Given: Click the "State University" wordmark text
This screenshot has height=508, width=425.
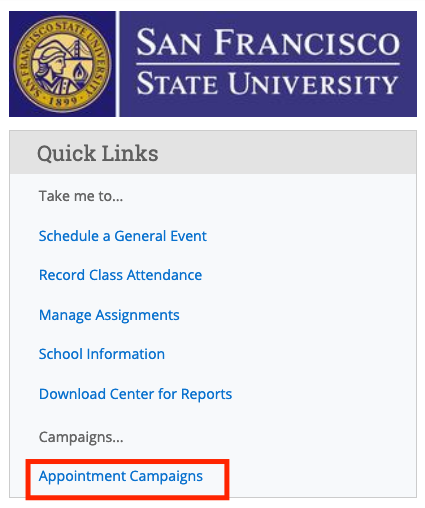Looking at the screenshot, I should point(267,83).
